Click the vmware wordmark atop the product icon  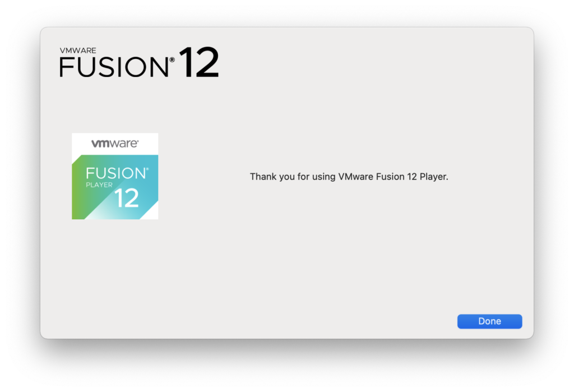click(x=115, y=143)
